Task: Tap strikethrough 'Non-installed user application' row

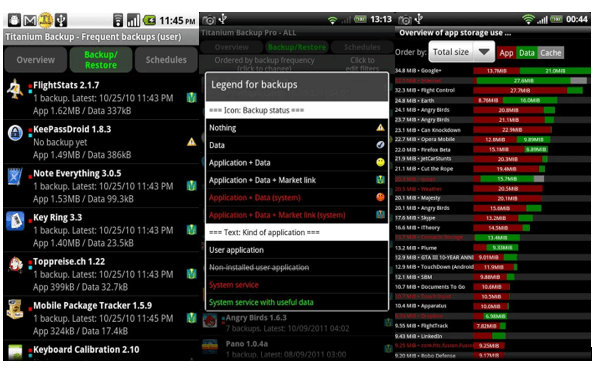Action: [297, 267]
